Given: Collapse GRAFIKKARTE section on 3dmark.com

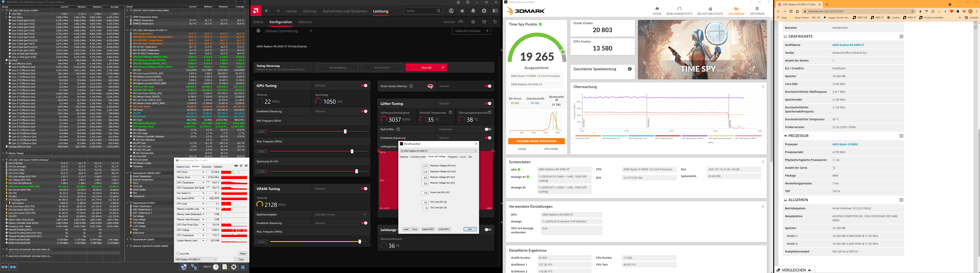Looking at the screenshot, I should click(x=901, y=37).
